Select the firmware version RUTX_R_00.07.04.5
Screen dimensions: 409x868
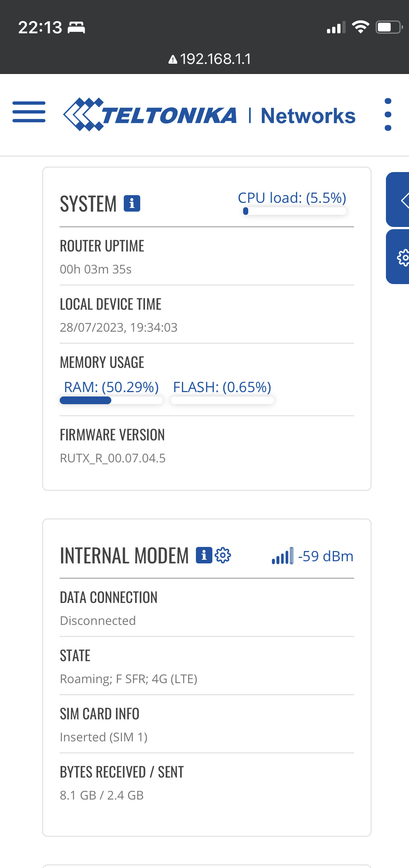pyautogui.click(x=113, y=458)
